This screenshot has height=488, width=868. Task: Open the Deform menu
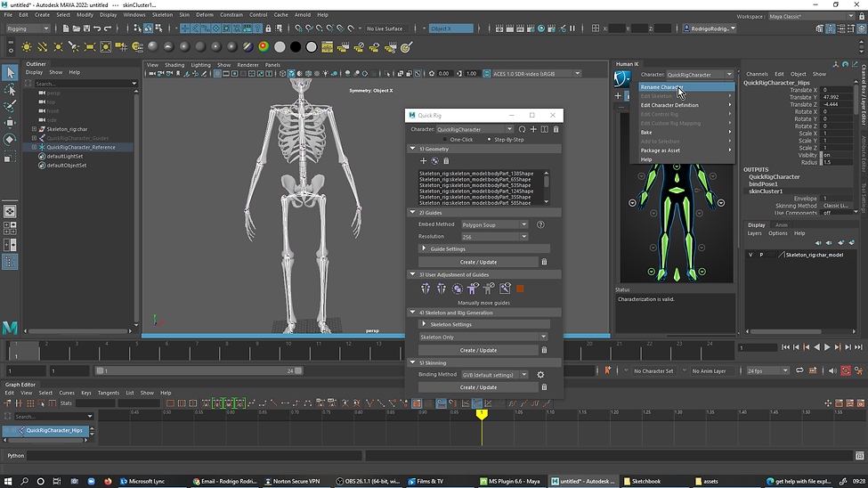[204, 15]
